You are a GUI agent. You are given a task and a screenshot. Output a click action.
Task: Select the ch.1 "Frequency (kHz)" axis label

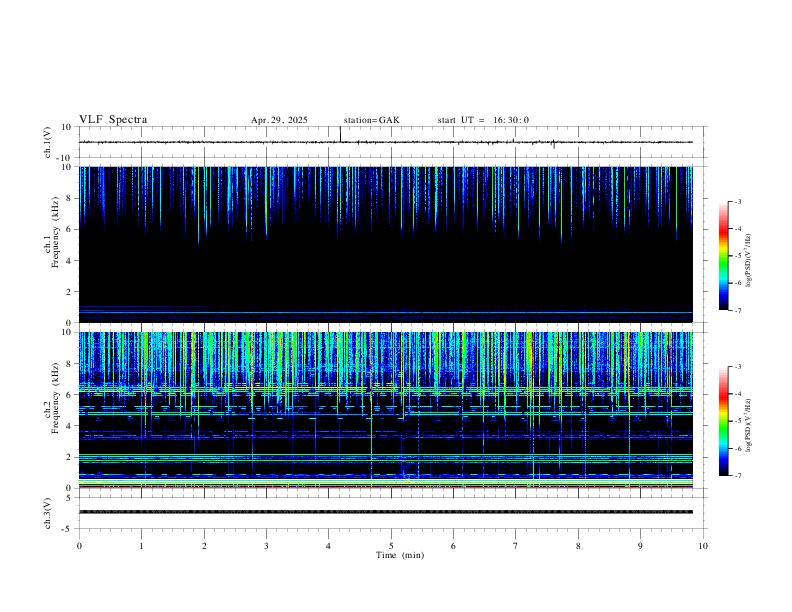55,232
